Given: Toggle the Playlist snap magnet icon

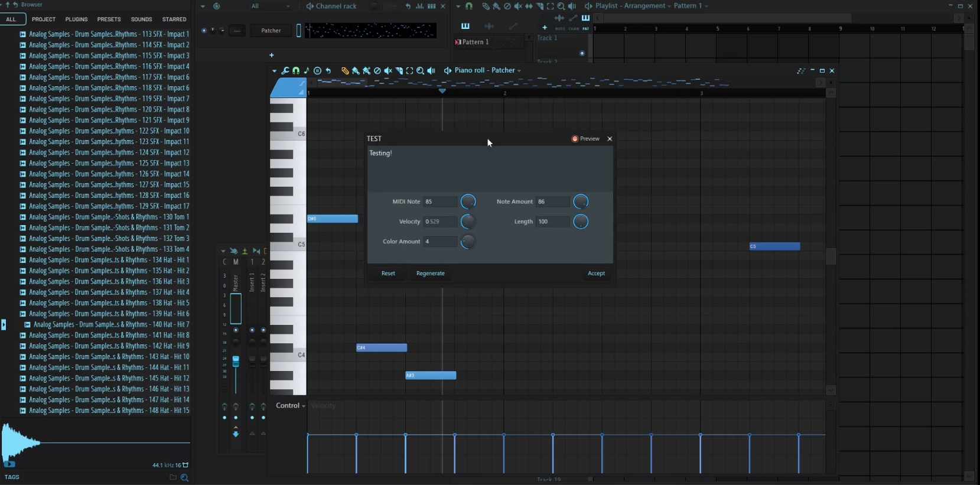Looking at the screenshot, I should [x=469, y=6].
